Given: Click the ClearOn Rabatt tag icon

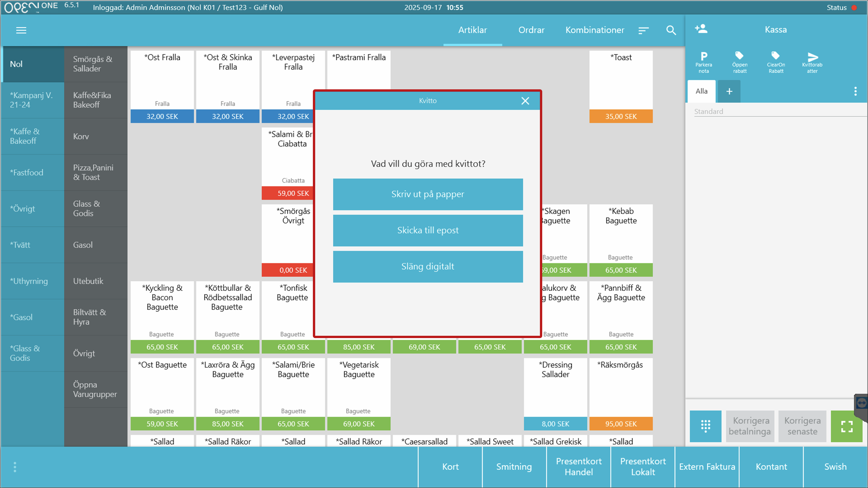Looking at the screenshot, I should pos(775,56).
